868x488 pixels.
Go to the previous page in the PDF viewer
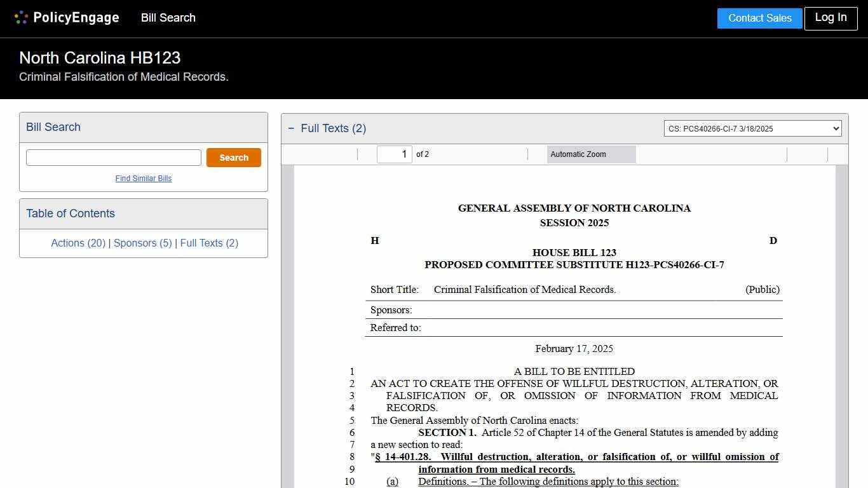click(348, 154)
